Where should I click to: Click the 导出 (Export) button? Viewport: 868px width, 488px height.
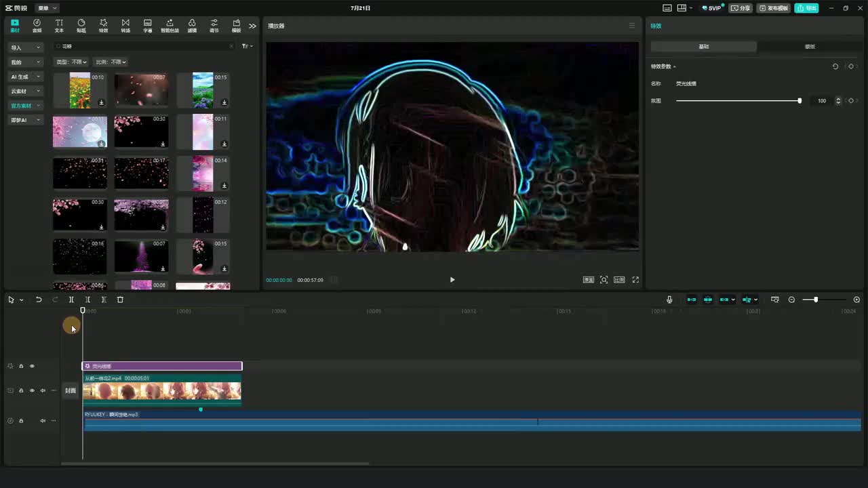[807, 8]
